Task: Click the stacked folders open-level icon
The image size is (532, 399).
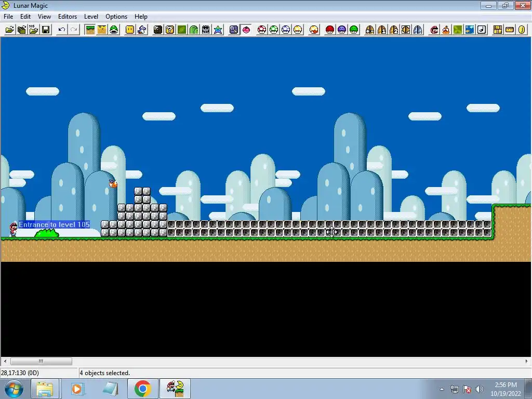Action: tap(22, 30)
